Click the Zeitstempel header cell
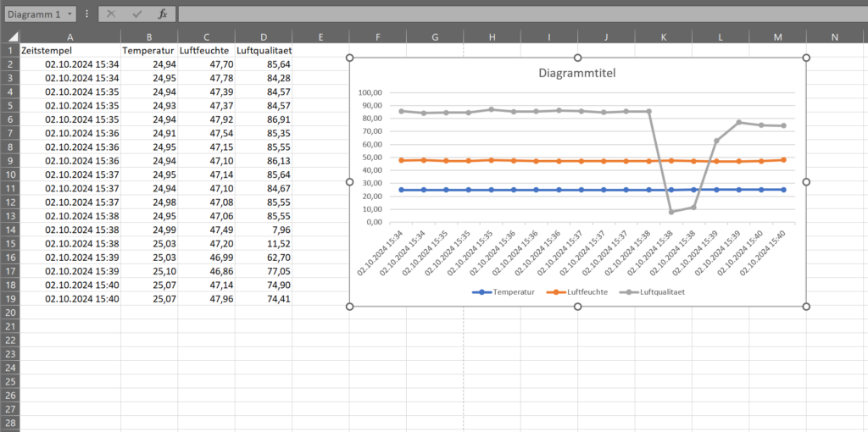The width and height of the screenshot is (868, 432). tap(70, 50)
